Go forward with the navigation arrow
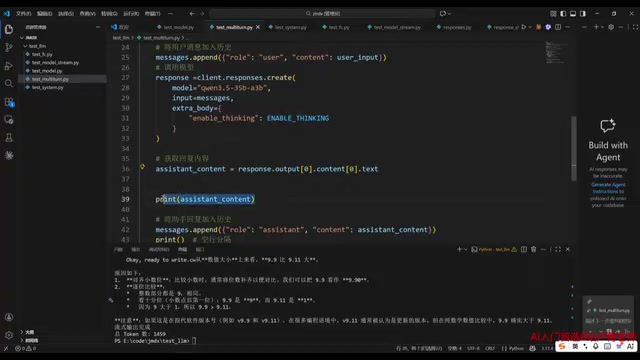This screenshot has width=640, height=360. pyautogui.click(x=202, y=13)
